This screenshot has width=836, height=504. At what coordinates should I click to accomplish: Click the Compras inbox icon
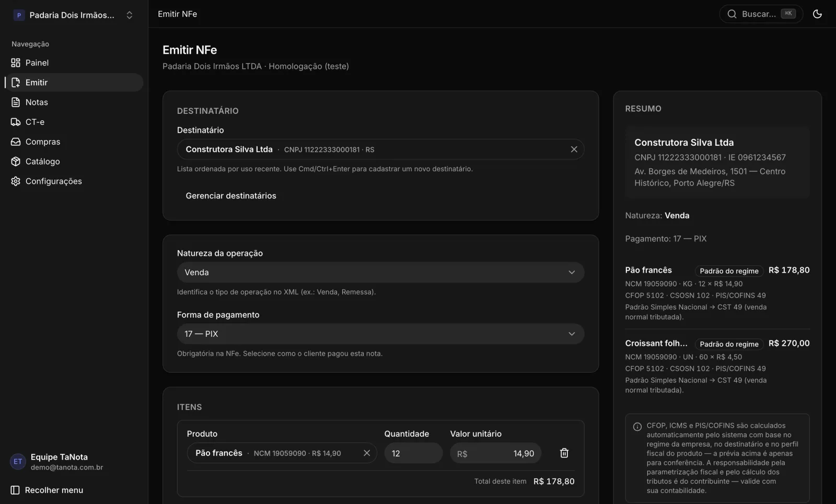(16, 142)
